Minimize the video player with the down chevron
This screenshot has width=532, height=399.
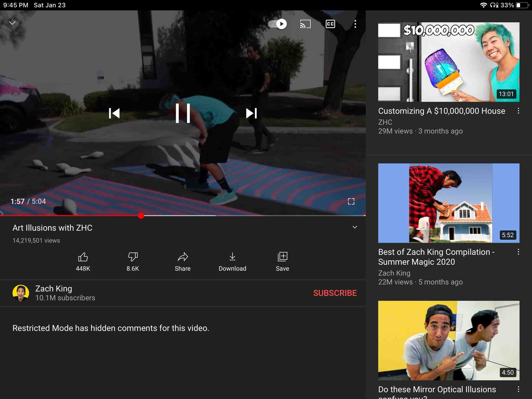click(x=12, y=23)
